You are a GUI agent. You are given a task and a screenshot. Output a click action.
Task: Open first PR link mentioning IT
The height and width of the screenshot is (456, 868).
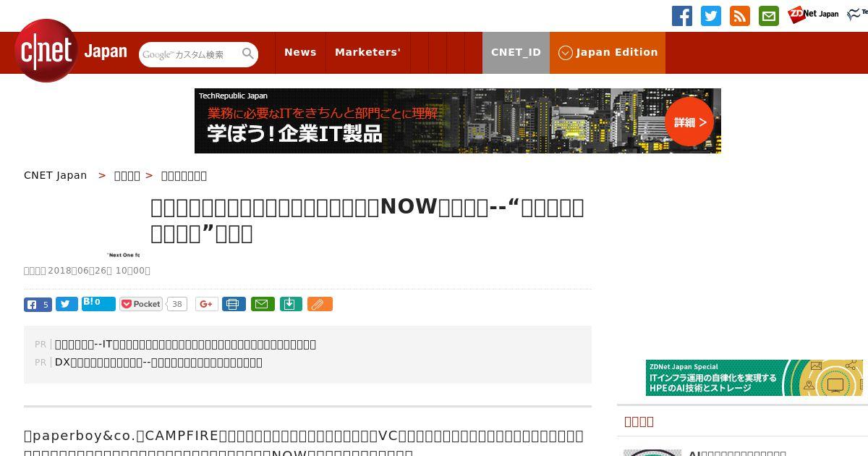(x=185, y=344)
